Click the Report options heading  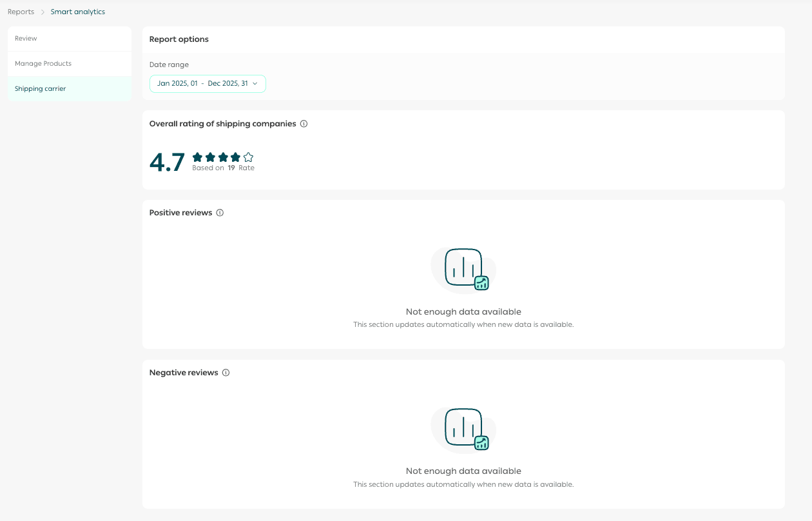coord(179,39)
